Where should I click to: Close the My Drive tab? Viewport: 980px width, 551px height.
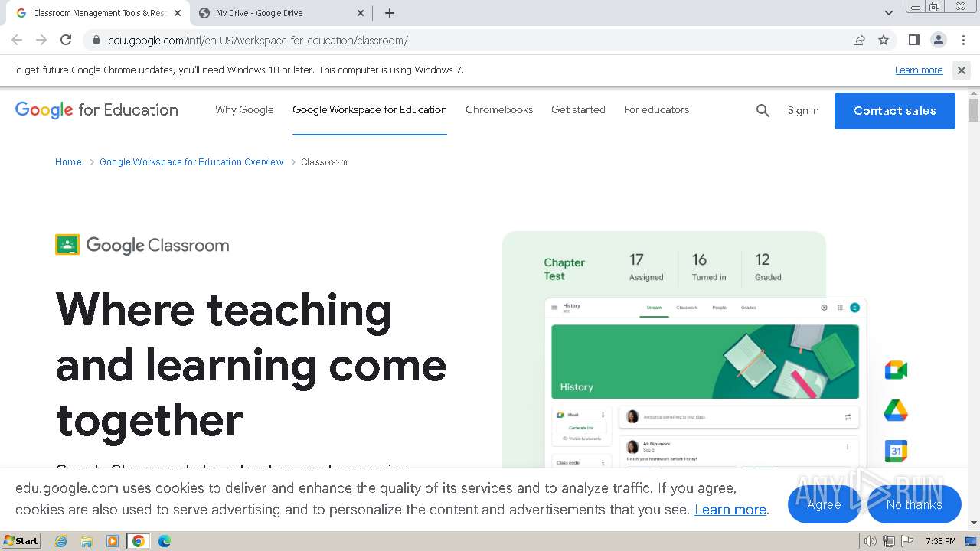[361, 13]
